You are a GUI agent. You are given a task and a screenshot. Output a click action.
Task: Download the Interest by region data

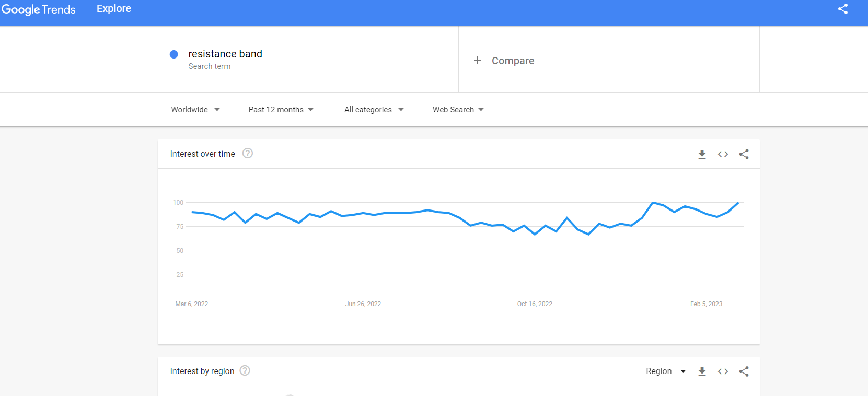coord(702,371)
